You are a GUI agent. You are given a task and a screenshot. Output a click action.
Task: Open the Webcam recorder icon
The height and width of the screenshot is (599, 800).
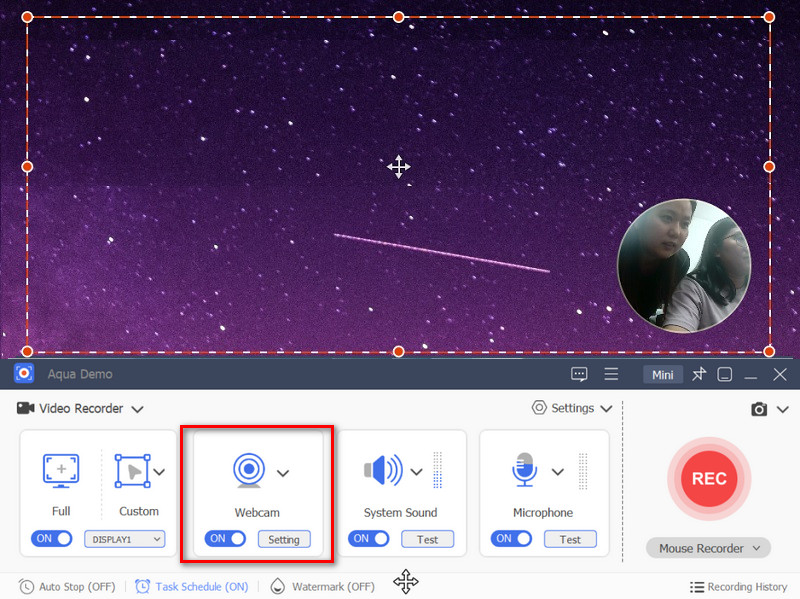click(250, 471)
